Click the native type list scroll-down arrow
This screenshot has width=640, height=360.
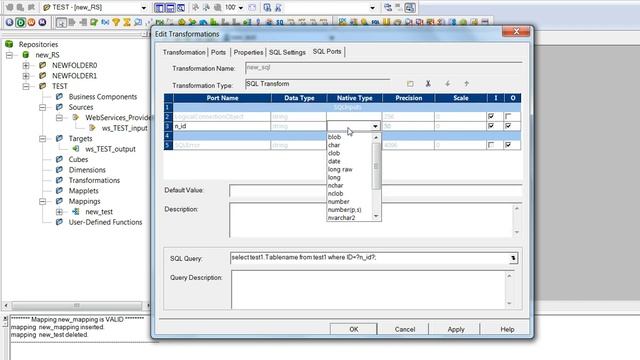click(376, 216)
